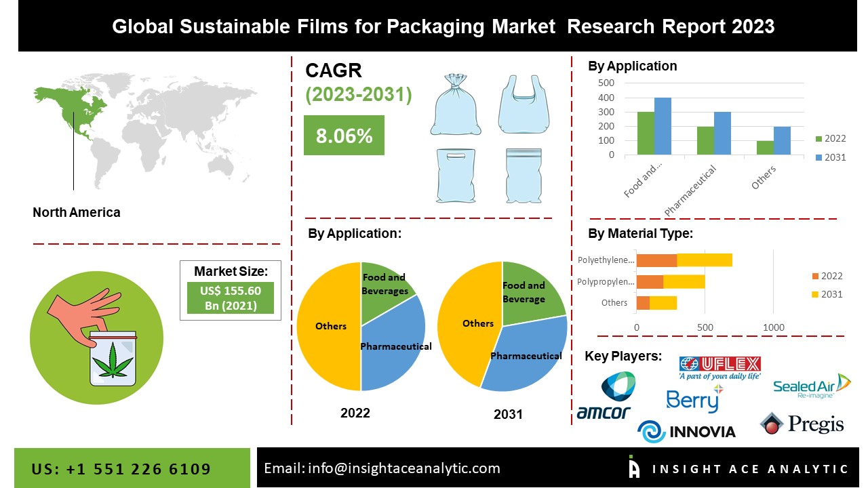Image resolution: width=868 pixels, height=488 pixels.
Task: Click the Innovia logo
Action: (x=686, y=431)
